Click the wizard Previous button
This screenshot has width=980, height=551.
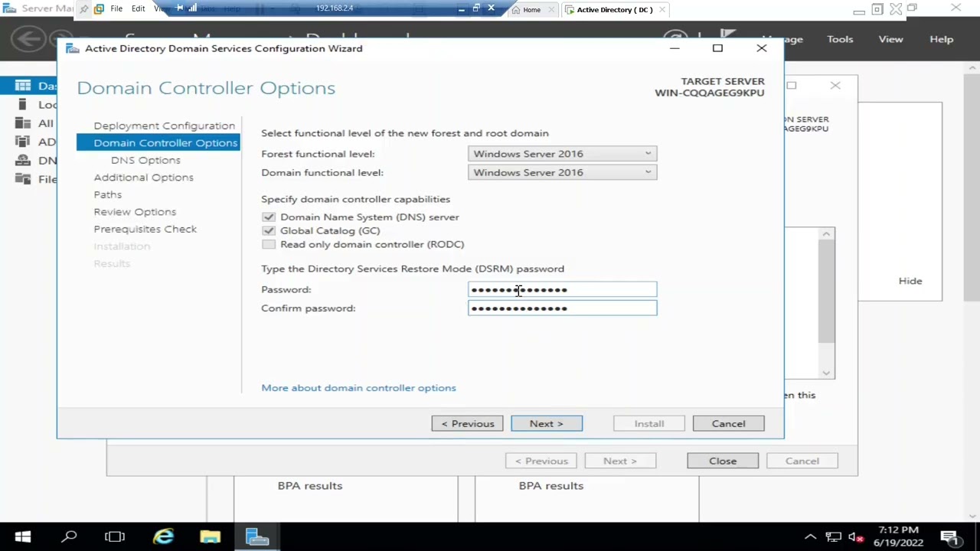[x=467, y=423]
